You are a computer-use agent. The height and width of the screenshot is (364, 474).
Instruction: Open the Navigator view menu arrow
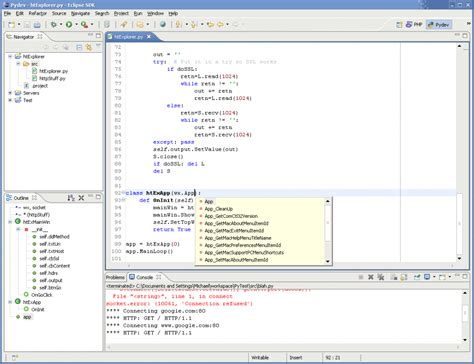pos(98,46)
